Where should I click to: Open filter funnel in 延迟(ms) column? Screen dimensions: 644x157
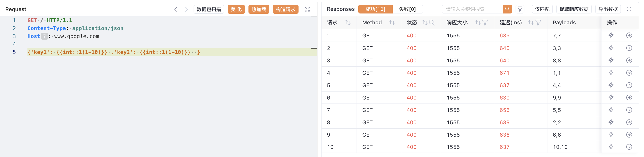coord(538,23)
